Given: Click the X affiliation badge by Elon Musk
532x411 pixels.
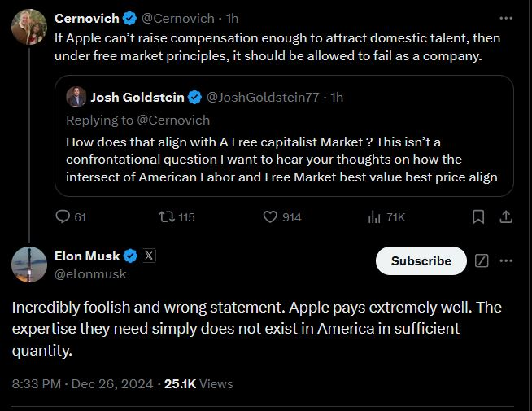Looking at the screenshot, I should point(149,256).
